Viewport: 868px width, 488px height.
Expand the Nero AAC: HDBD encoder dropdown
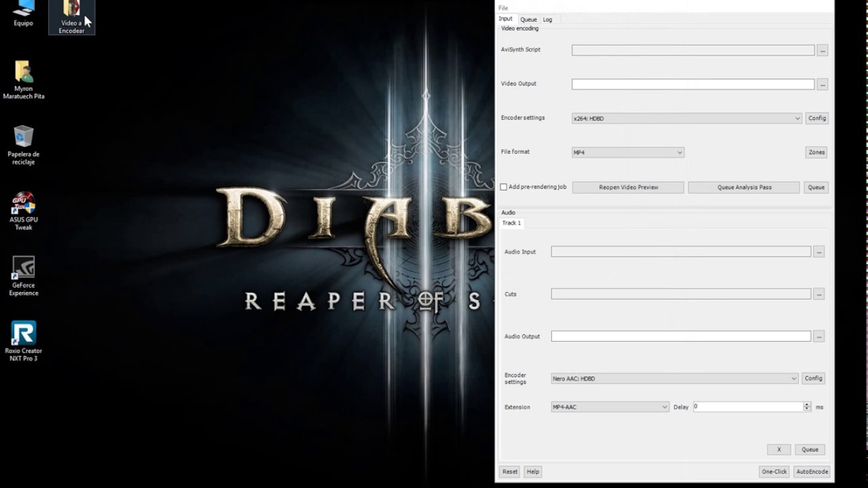[675, 378]
